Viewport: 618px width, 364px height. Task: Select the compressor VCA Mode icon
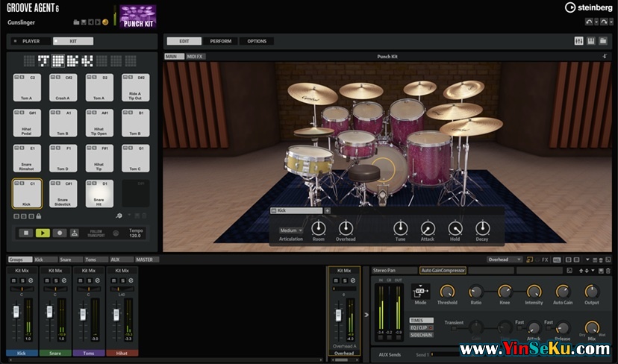[x=420, y=292]
